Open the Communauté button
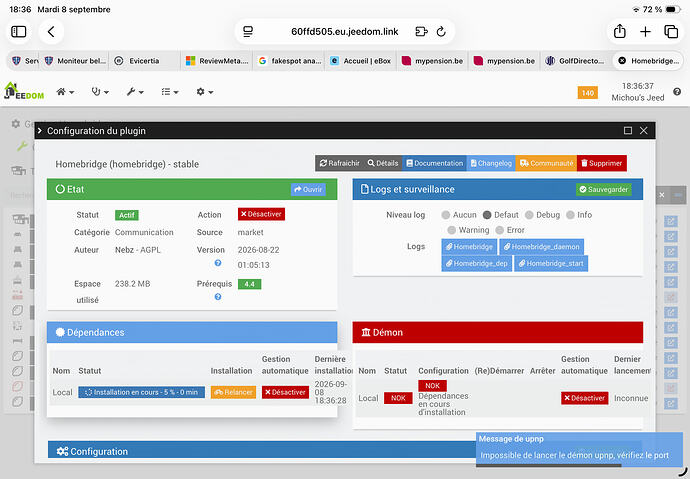Screen dimensions: 690x479 [x=547, y=163]
